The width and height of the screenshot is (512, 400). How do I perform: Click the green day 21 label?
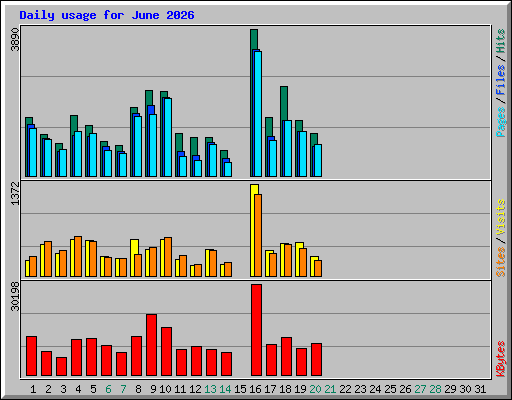(x=330, y=389)
